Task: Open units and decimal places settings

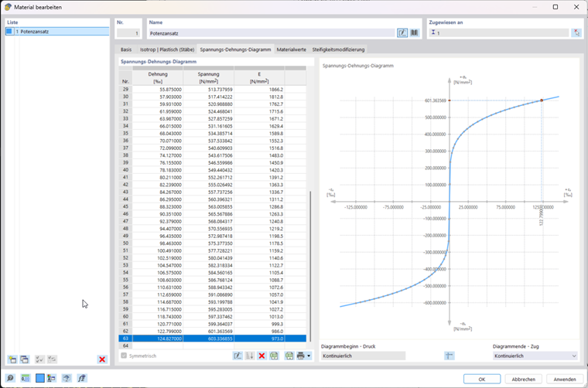Action: tap(25, 378)
